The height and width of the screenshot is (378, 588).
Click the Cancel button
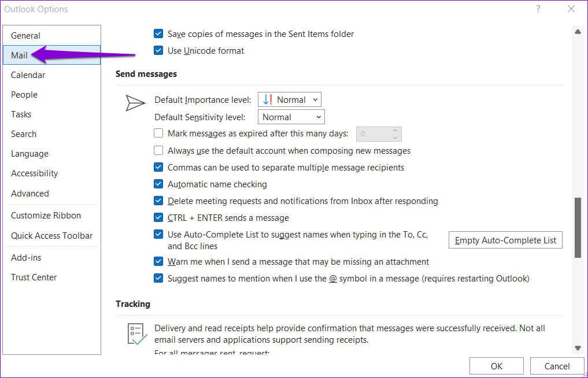point(557,366)
